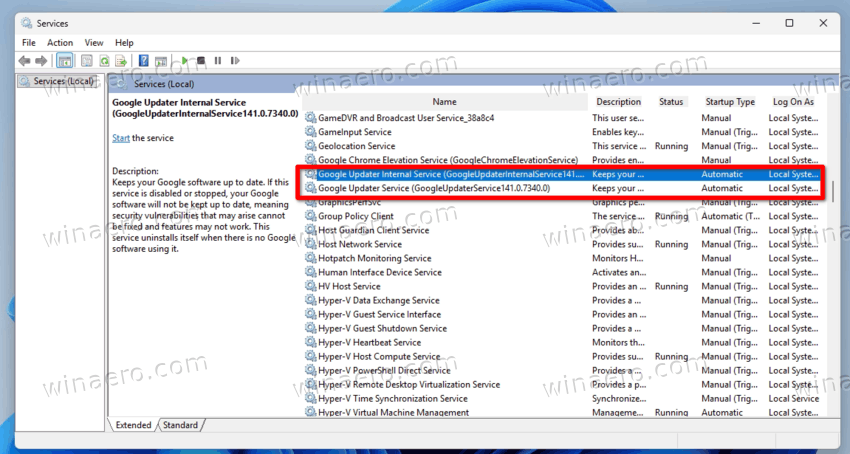850x454 pixels.
Task: Click gear icon of Hyper-V Heartbeat Service row
Action: (310, 342)
